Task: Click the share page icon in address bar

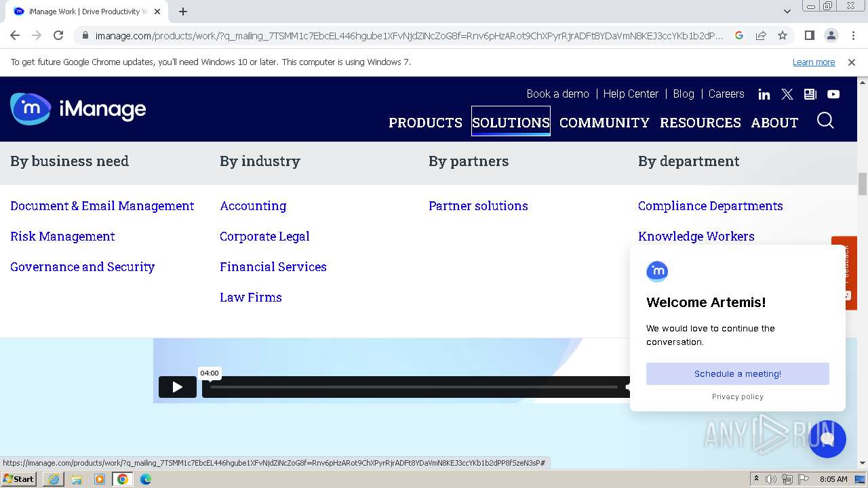Action: [x=761, y=35]
